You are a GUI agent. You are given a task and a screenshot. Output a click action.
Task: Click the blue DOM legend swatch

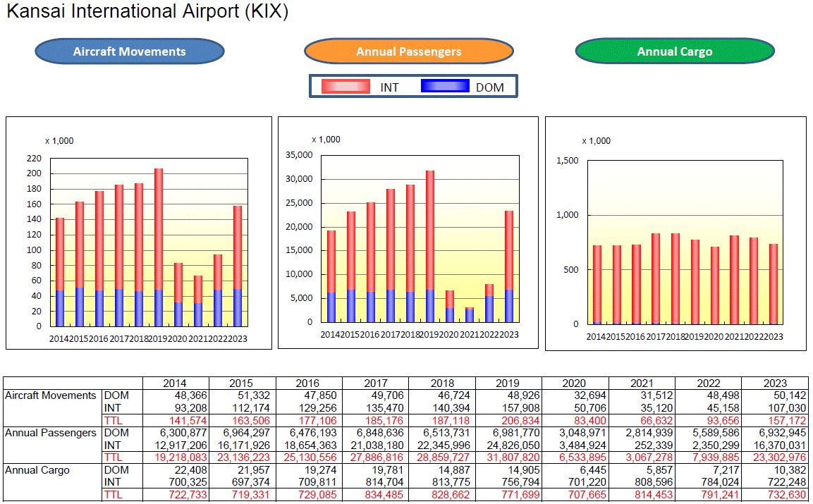point(445,86)
